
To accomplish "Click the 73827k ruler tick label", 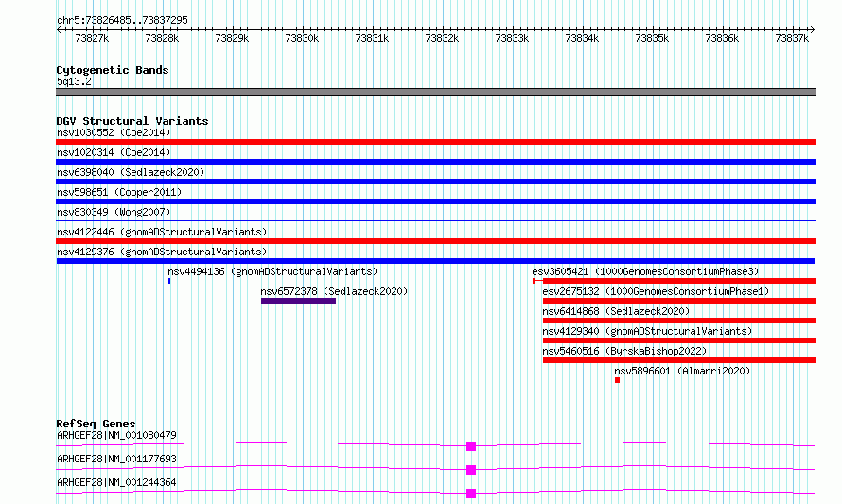I will coord(92,38).
